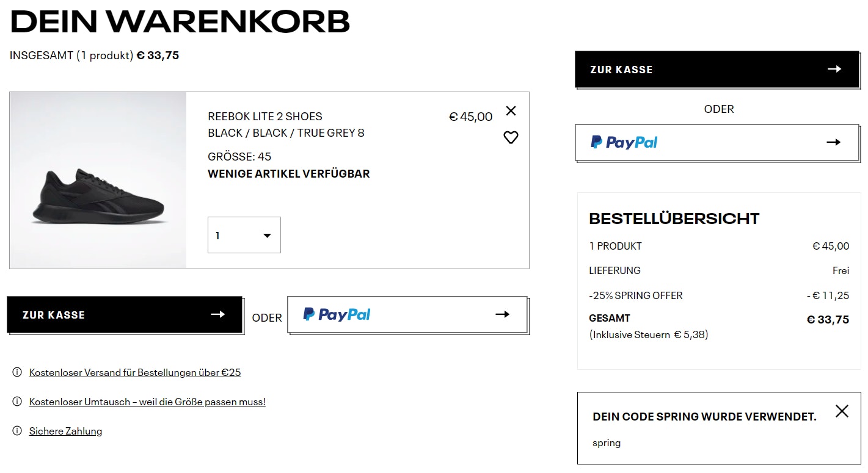This screenshot has height=473, width=868.
Task: Add shoes to wishlist with heart icon
Action: point(511,137)
